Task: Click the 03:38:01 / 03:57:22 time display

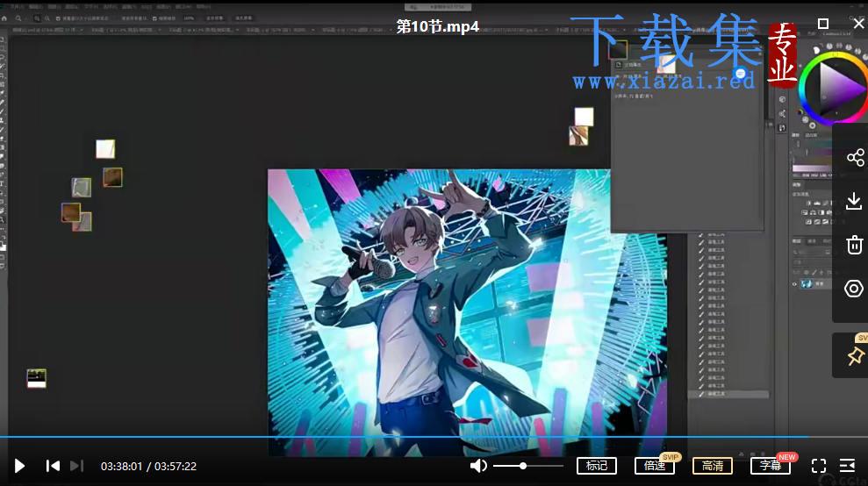Action: point(148,466)
